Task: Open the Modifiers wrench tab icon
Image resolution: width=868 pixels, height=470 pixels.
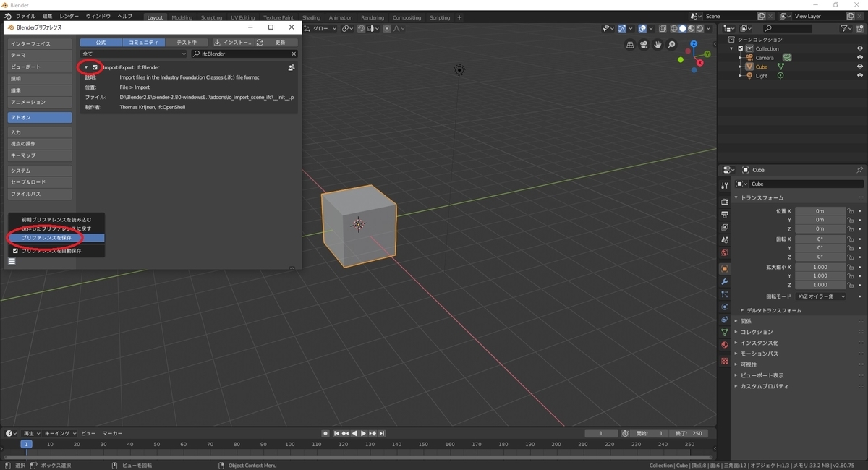Action: 724,281
